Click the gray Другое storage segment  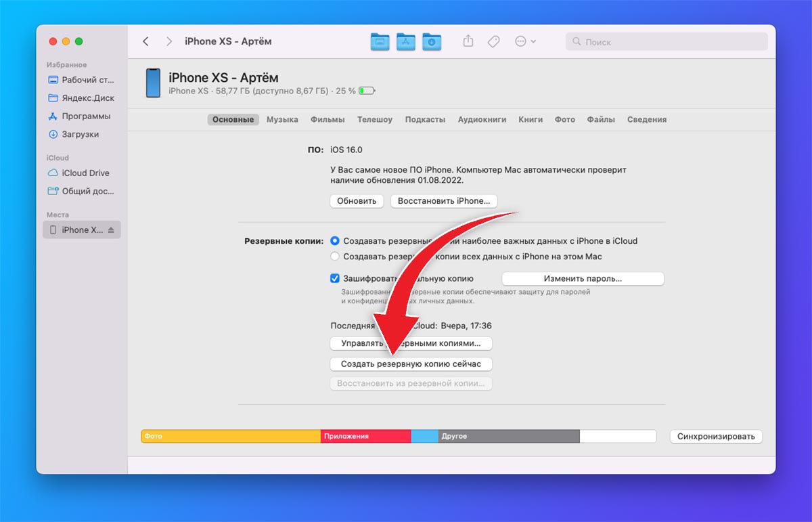click(x=509, y=437)
